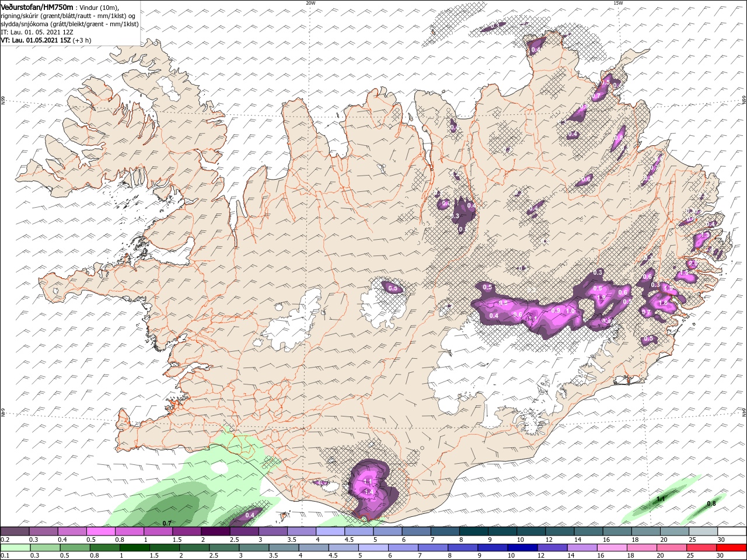
Task: Click the Veðurstofan/HM750m title text
Action: pos(37,6)
